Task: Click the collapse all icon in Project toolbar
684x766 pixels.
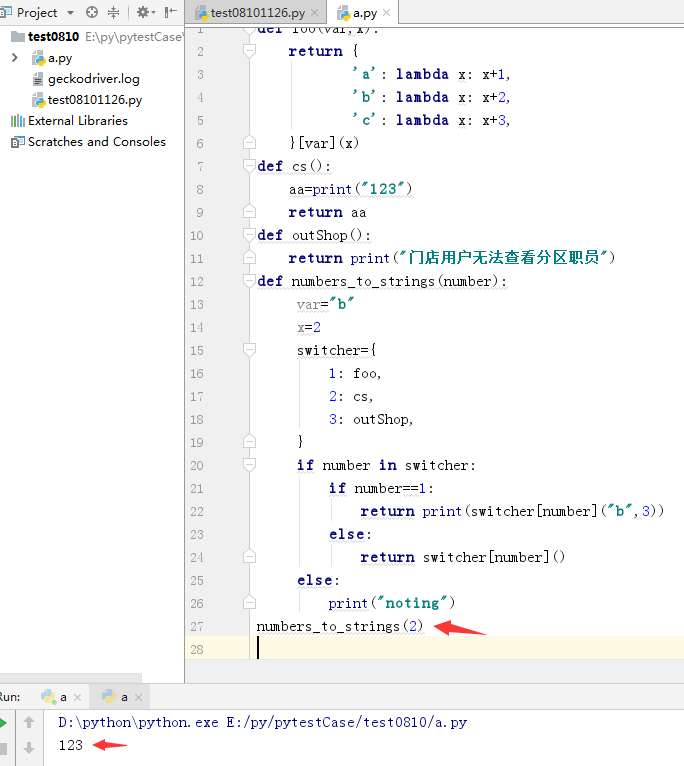Action: (113, 12)
